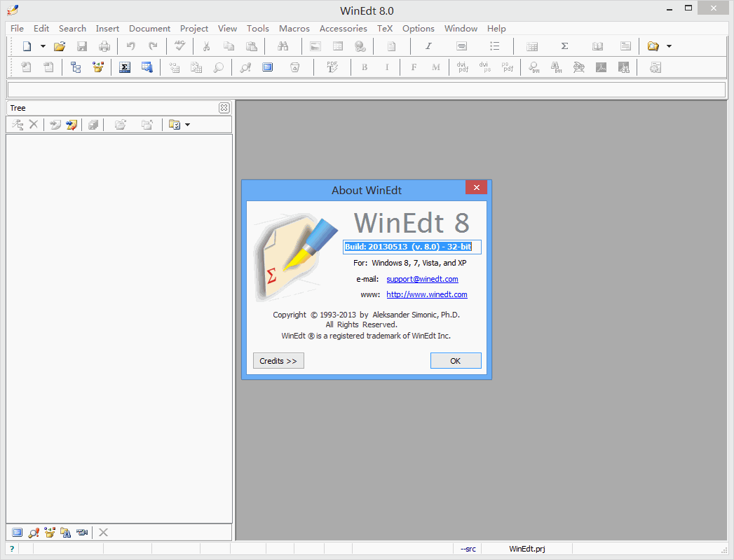Viewport: 734px width, 560px height.
Task: Click the gather box icon in the second toolbar
Action: point(98,68)
